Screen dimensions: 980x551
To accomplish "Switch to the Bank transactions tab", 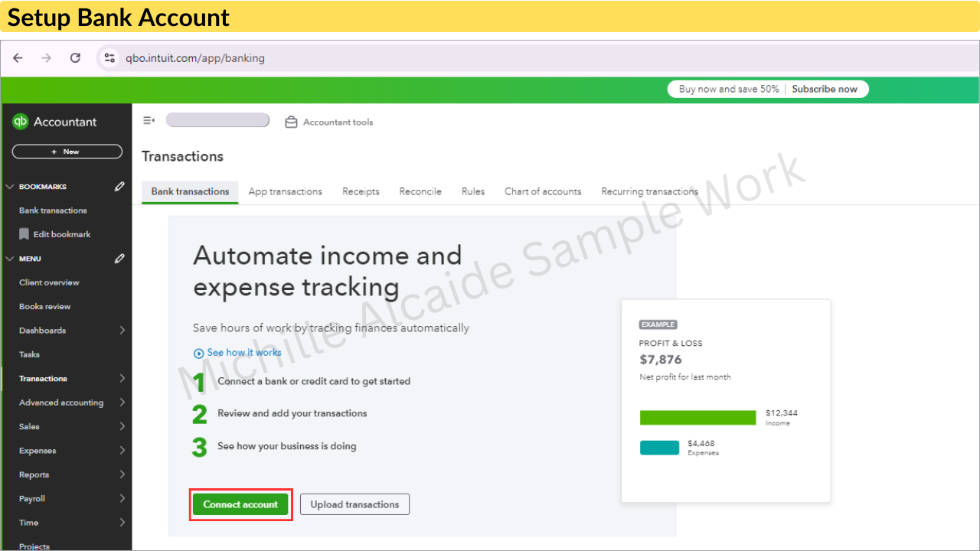I will tap(190, 191).
